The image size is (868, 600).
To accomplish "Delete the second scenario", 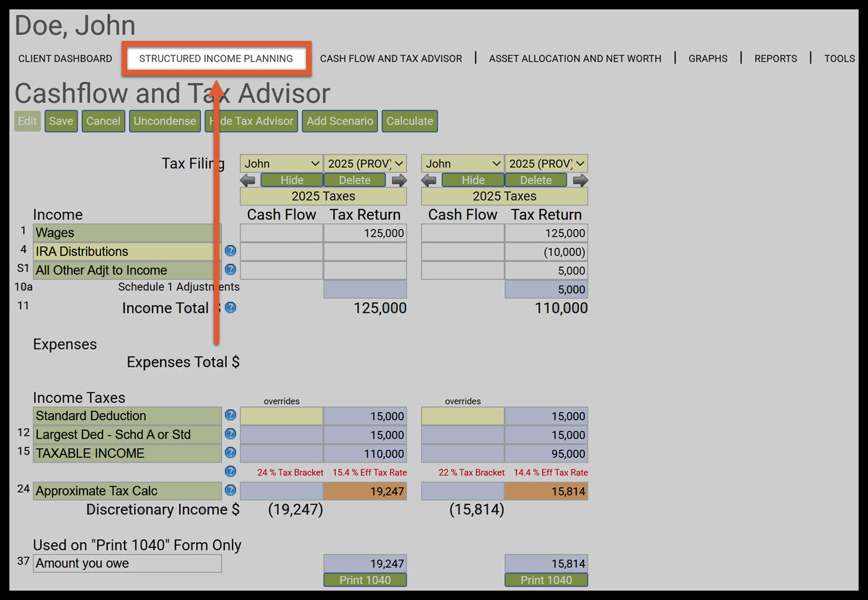I will point(536,180).
